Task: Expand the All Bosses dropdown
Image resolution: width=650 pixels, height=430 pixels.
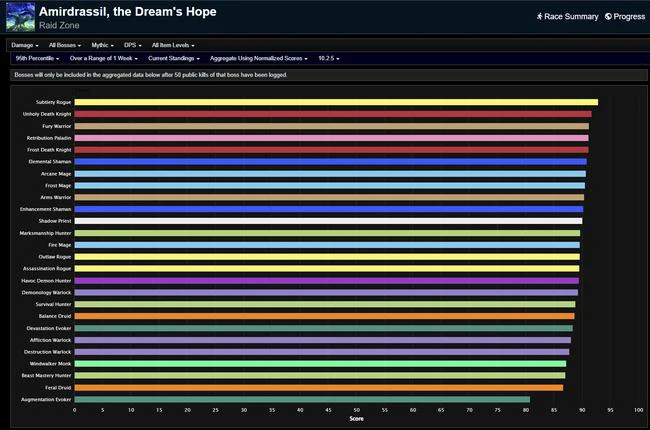Action: (x=65, y=45)
